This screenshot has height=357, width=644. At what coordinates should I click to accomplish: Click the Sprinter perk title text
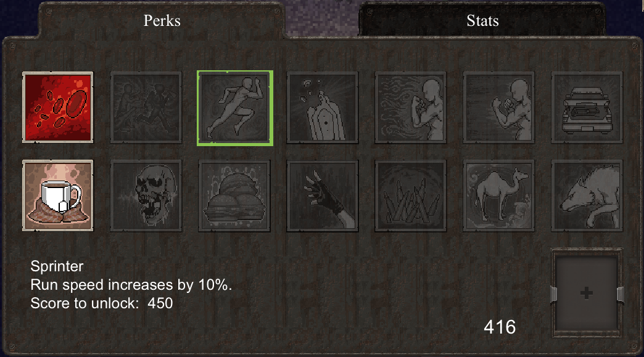coord(57,266)
